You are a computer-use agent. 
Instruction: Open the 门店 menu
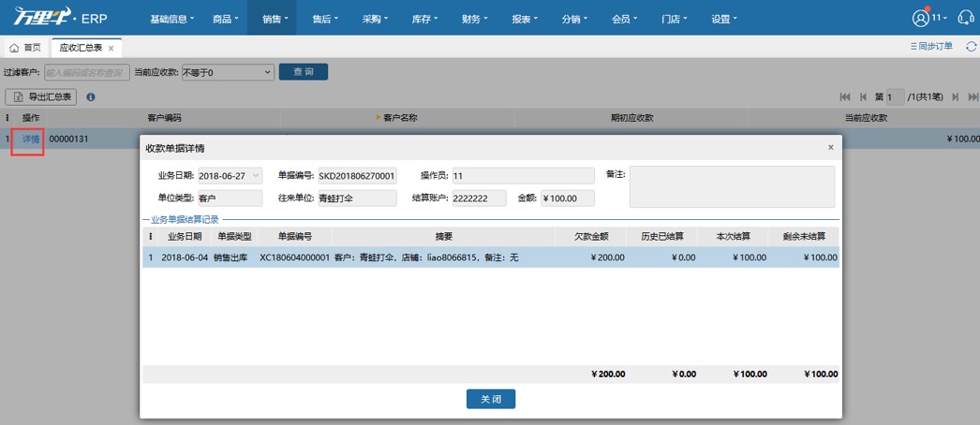675,19
